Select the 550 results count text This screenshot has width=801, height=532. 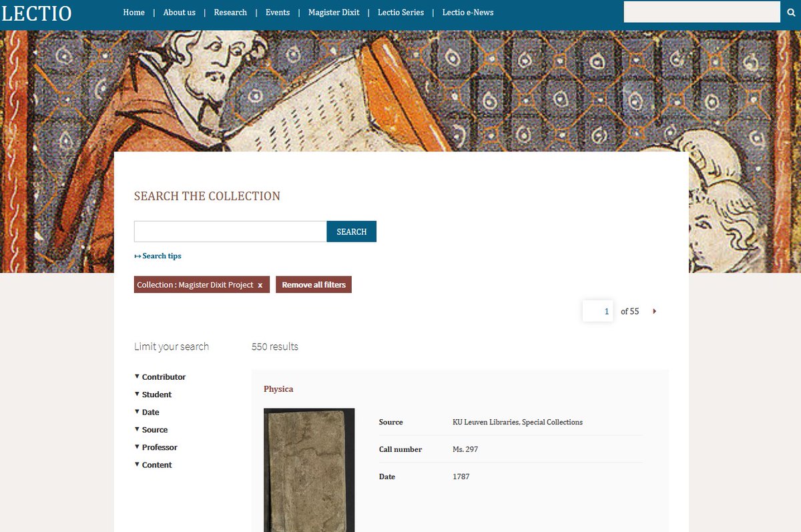pos(275,346)
